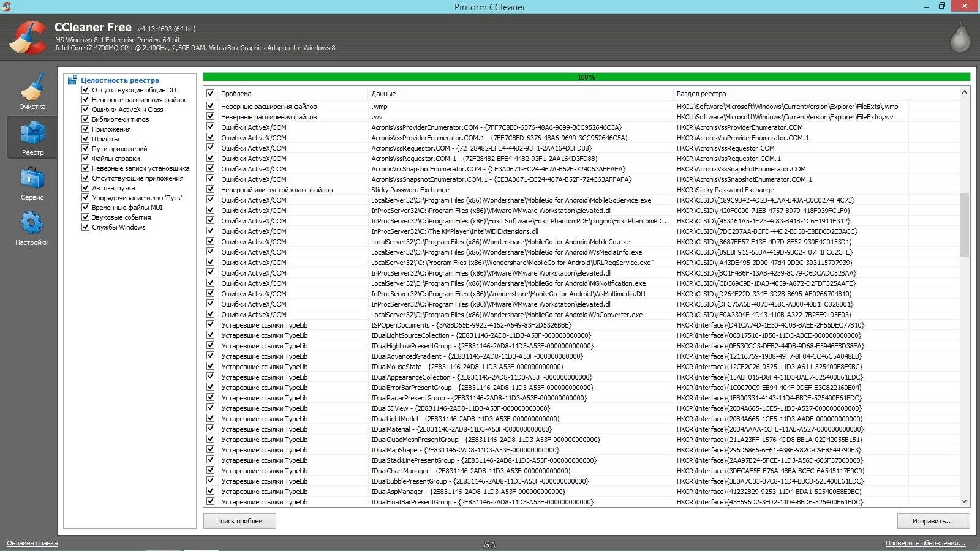
Task: Select the MobileGoService.exe row
Action: [x=582, y=200]
